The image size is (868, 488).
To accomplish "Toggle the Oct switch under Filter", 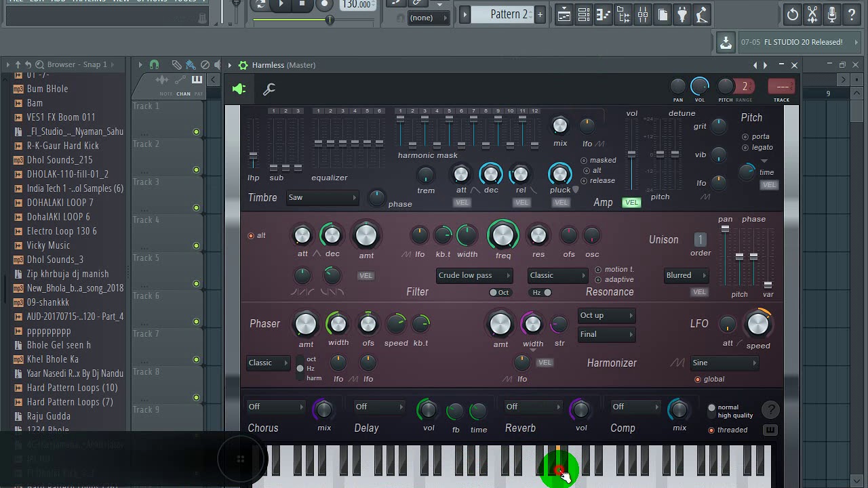I will pos(499,292).
